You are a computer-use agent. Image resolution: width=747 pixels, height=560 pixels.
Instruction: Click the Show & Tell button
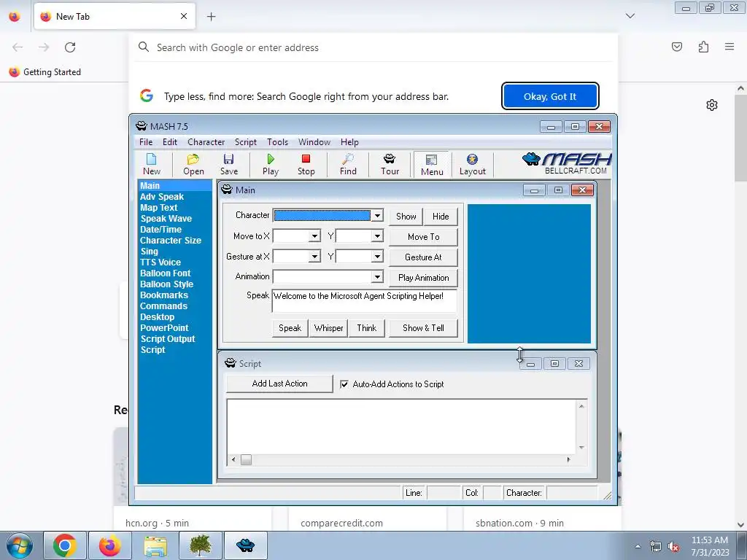coord(424,328)
